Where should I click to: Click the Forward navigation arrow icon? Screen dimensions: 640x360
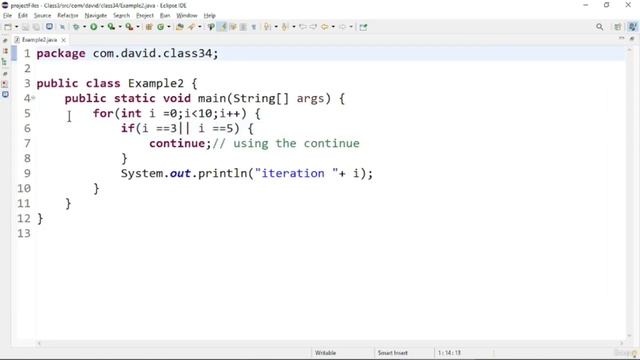pyautogui.click(x=342, y=27)
